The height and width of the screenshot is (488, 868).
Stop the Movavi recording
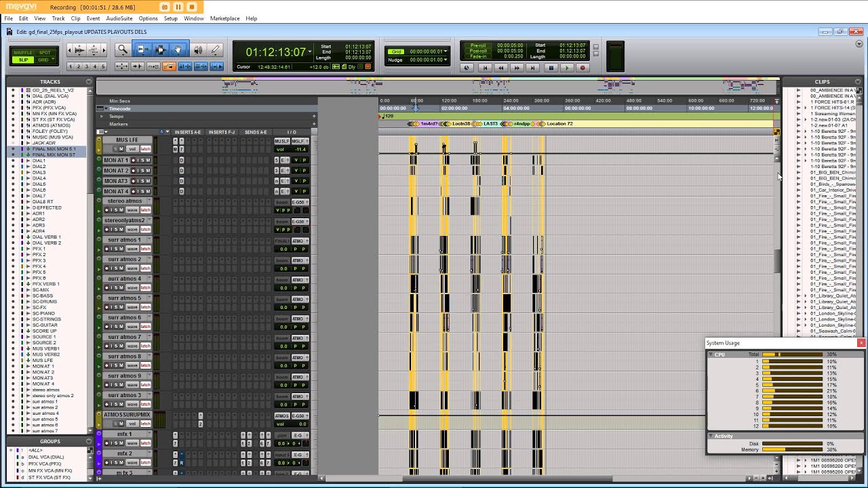point(192,7)
